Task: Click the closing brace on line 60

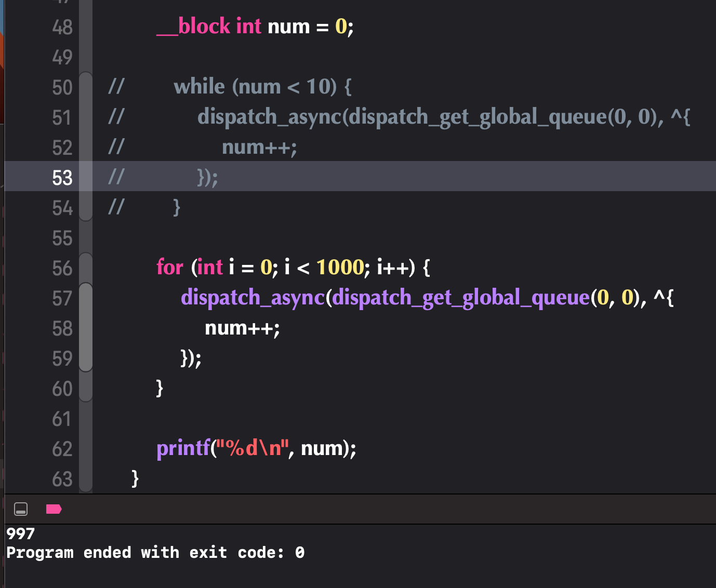Action: 160,388
